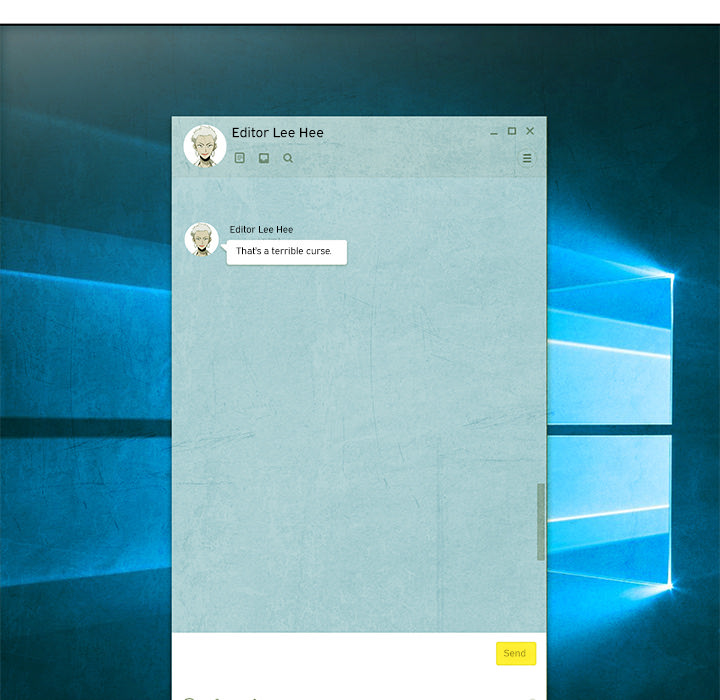Viewport: 720px width, 700px height.
Task: Maximize the Editor Lee Hee chat window
Action: pyautogui.click(x=512, y=131)
